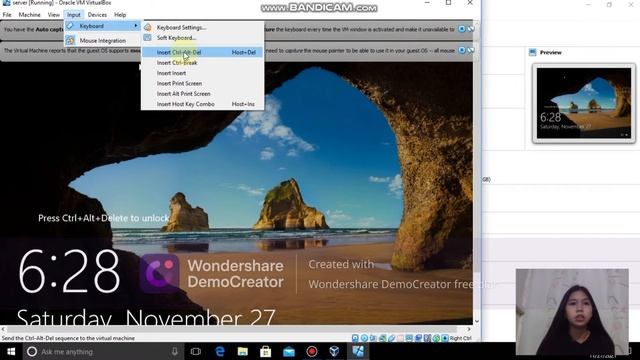Open the Mail app on the taskbar
The width and height of the screenshot is (640, 360).
(289, 351)
